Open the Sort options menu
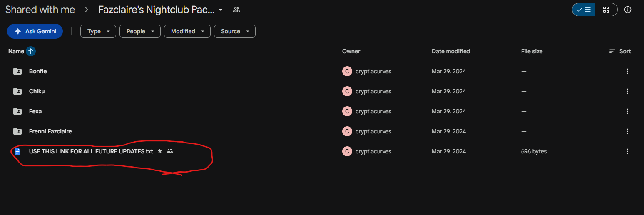The height and width of the screenshot is (215, 644). (x=620, y=51)
